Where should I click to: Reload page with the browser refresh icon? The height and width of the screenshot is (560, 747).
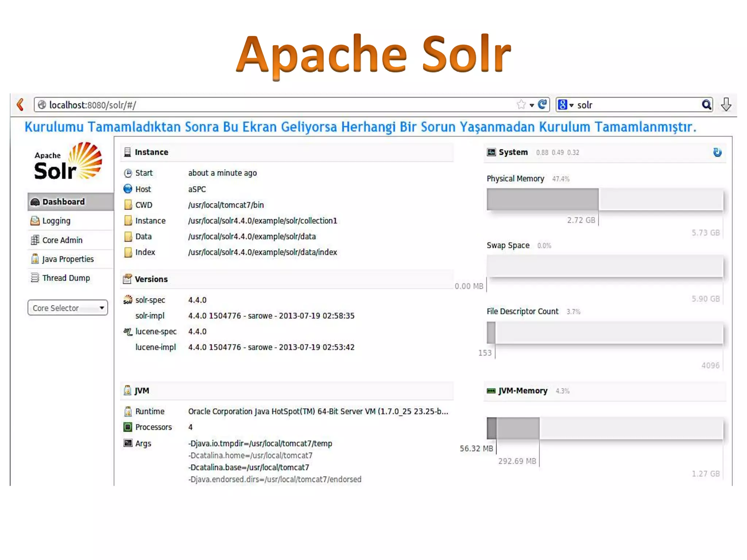click(x=542, y=105)
